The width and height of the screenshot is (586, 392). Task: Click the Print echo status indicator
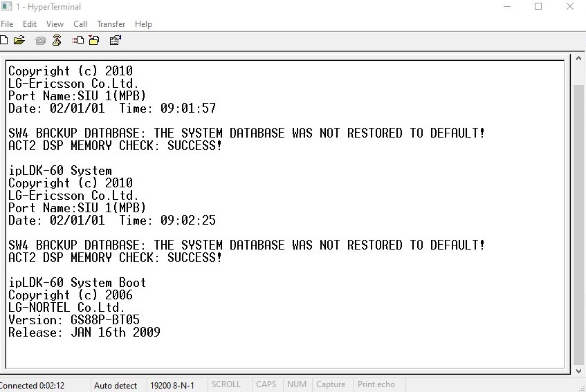point(376,384)
